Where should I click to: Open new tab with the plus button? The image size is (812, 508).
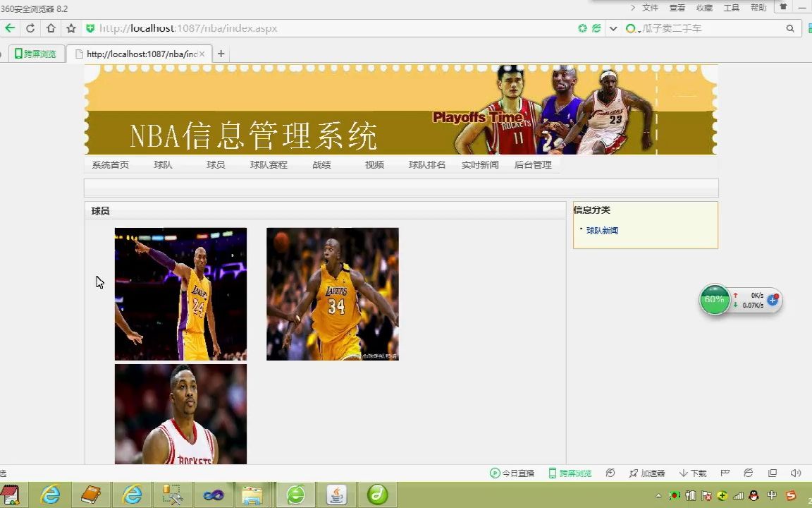point(221,54)
